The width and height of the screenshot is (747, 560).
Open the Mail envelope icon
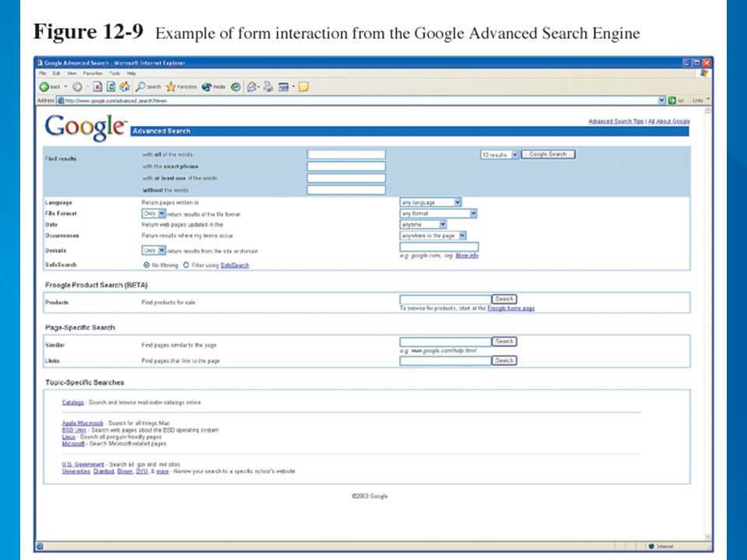coord(252,86)
